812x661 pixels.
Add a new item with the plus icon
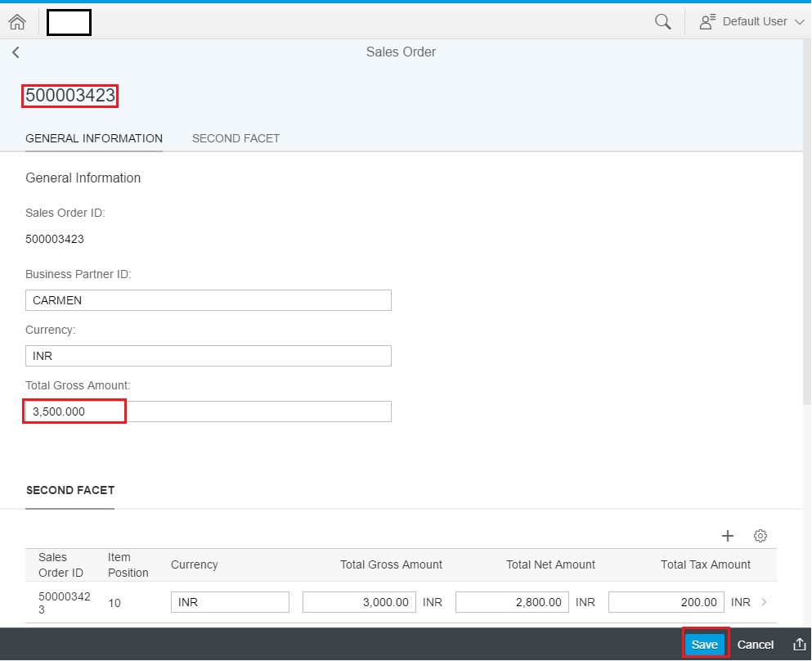[728, 536]
